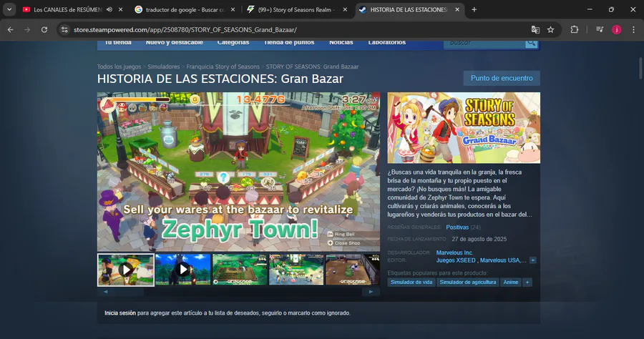This screenshot has height=339, width=644.
Task: Open the Simulador de vida tag
Action: click(x=411, y=282)
